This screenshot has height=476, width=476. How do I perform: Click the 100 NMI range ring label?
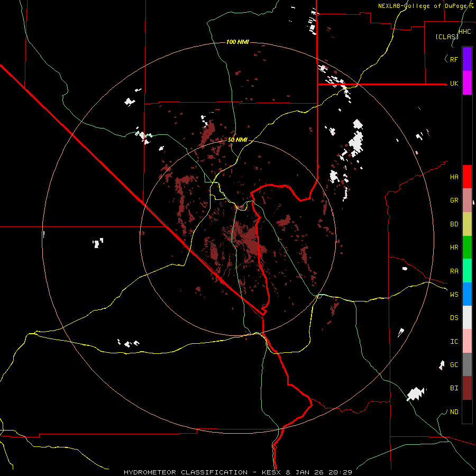237,42
